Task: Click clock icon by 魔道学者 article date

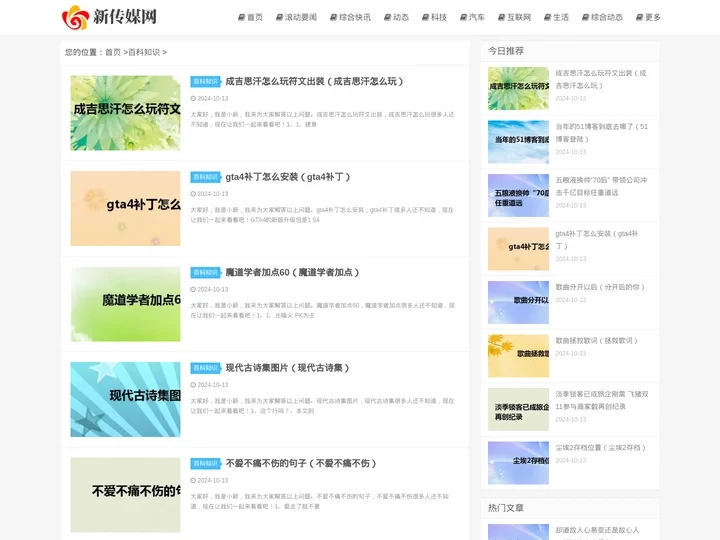Action: [x=193, y=289]
